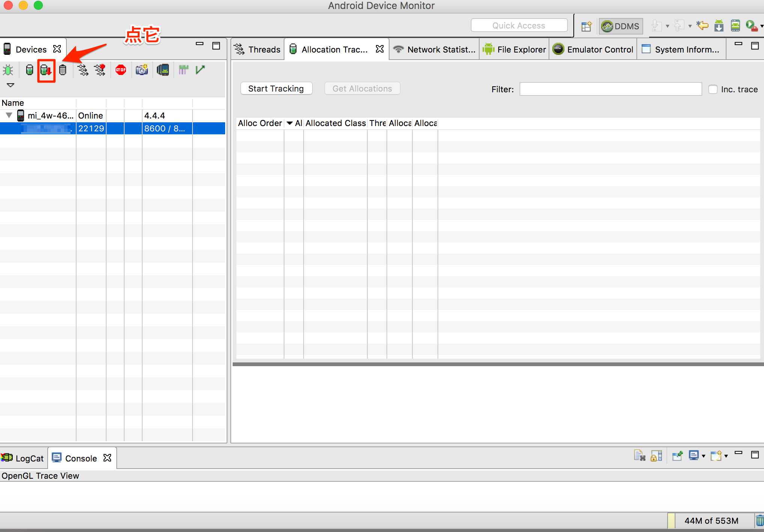Collapse the mi_4w device tree node

click(x=9, y=115)
